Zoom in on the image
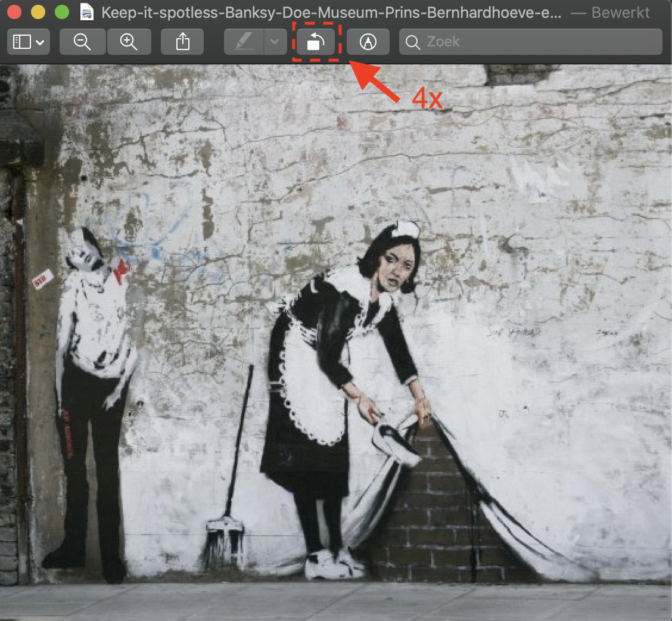 coord(129,42)
